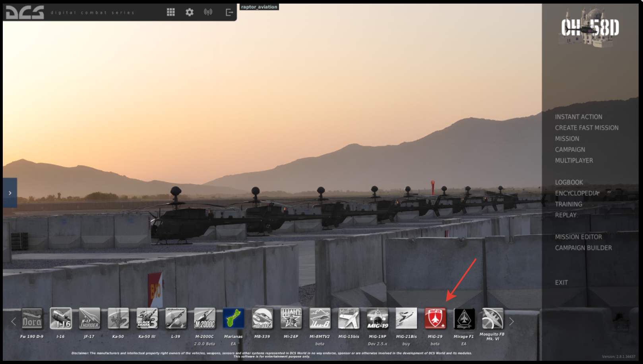Screen dimensions: 643x364
Task: Click the DCS logo
Action: tap(25, 12)
